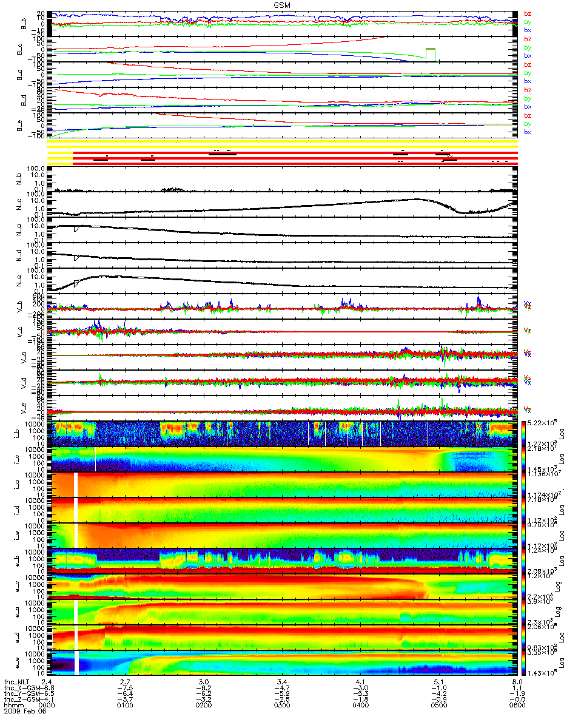The height and width of the screenshot is (728, 564).
Task: Click the white data gap in i_a spectrogram
Action: (x=76, y=485)
